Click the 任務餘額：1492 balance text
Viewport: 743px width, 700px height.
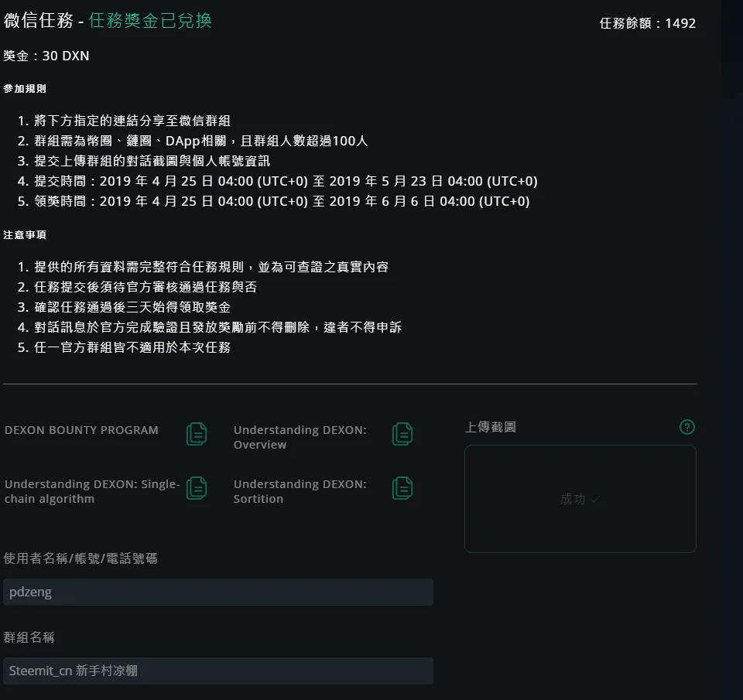tap(647, 23)
